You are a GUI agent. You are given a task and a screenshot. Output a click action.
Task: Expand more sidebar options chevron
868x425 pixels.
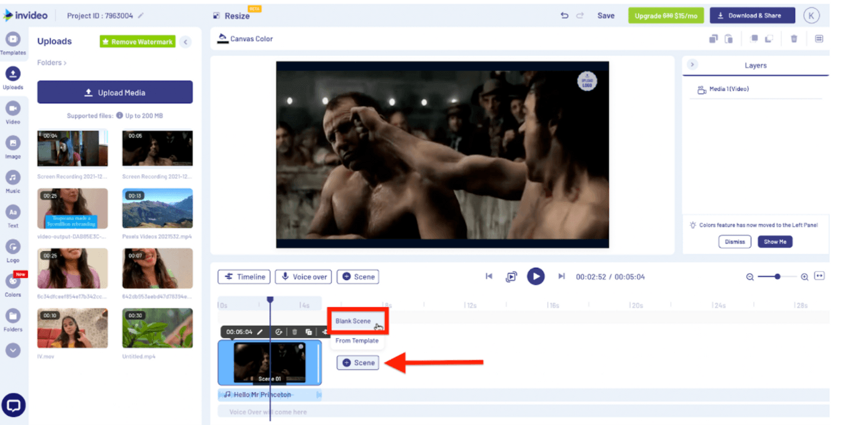coord(12,350)
